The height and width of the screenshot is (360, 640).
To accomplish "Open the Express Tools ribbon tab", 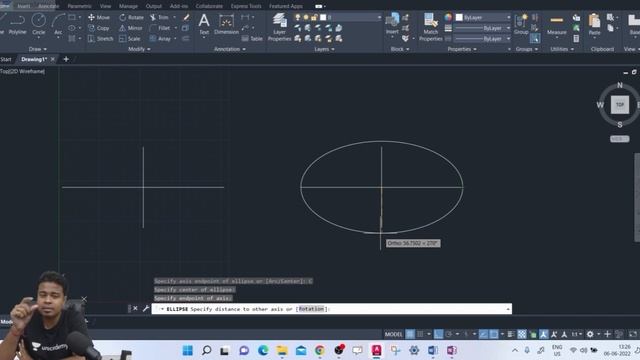I will coord(246,6).
